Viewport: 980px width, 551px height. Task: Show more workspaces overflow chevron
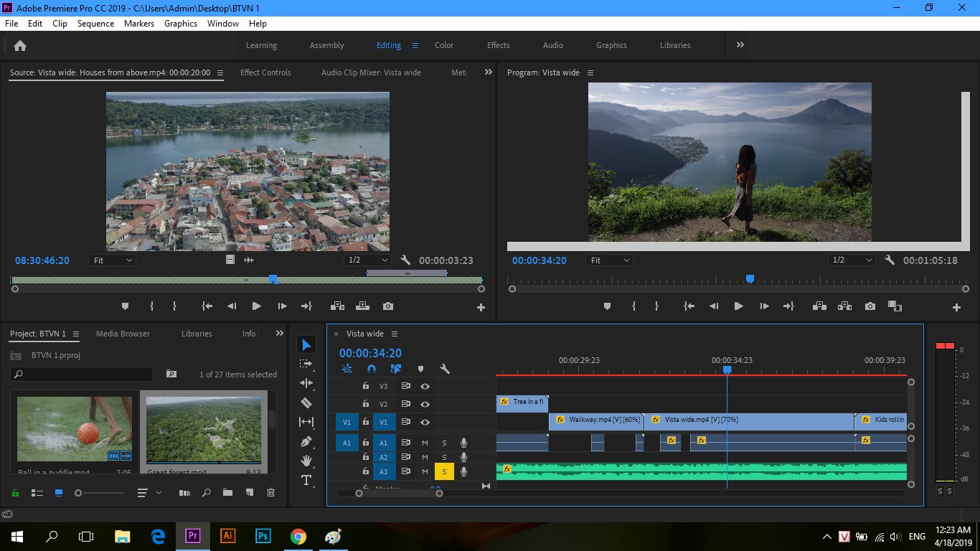[740, 44]
